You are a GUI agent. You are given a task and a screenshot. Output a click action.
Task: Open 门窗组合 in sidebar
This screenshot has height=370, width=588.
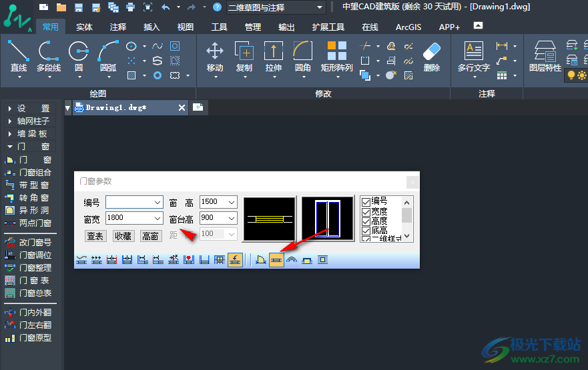29,173
